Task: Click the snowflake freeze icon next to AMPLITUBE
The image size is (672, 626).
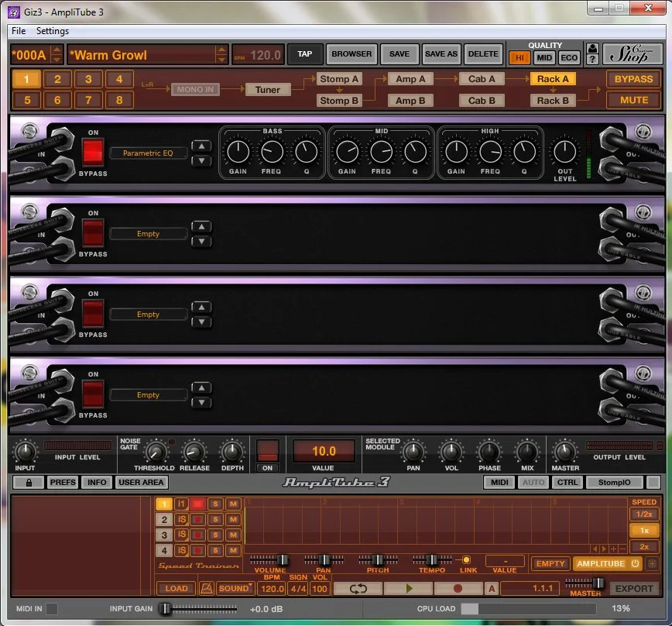Action: (x=652, y=563)
